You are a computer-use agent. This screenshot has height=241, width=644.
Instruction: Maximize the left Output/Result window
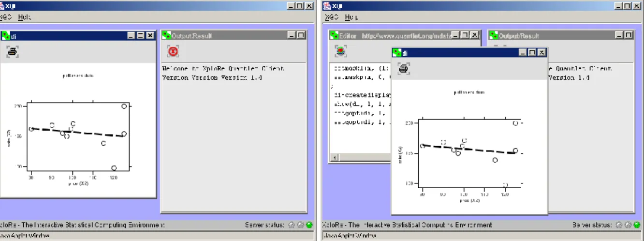tap(301, 35)
